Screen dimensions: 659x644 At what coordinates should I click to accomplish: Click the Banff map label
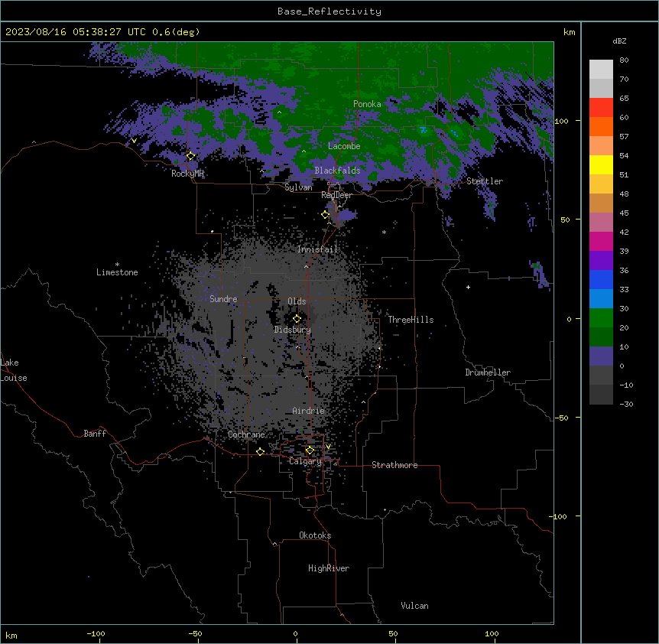tap(95, 434)
